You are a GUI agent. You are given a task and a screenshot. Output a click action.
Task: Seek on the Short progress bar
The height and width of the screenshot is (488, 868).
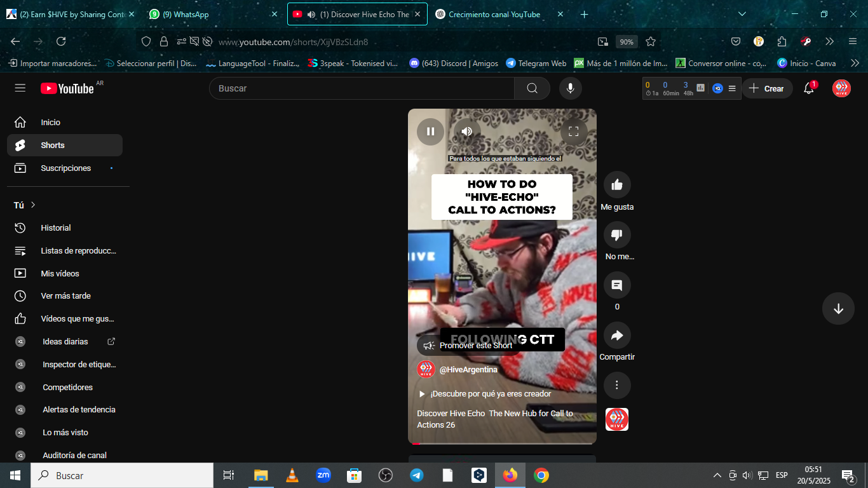(502, 443)
